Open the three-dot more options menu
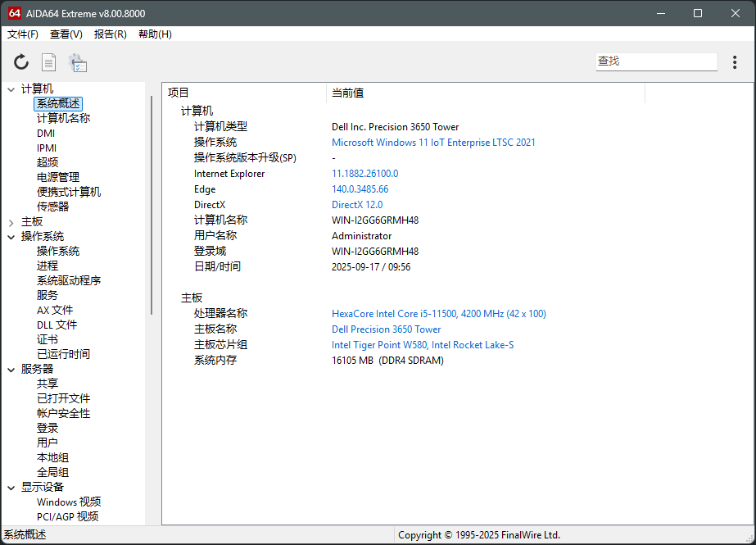The image size is (756, 545). click(x=735, y=62)
